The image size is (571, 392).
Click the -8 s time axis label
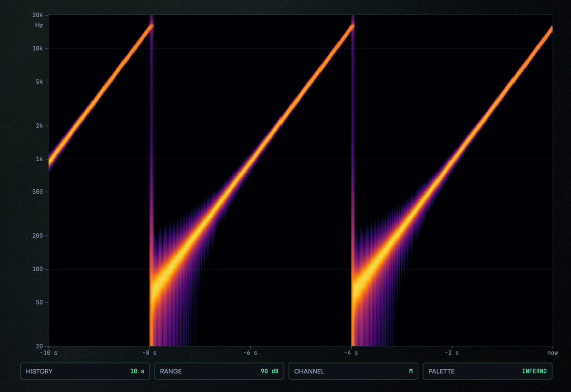tap(150, 353)
